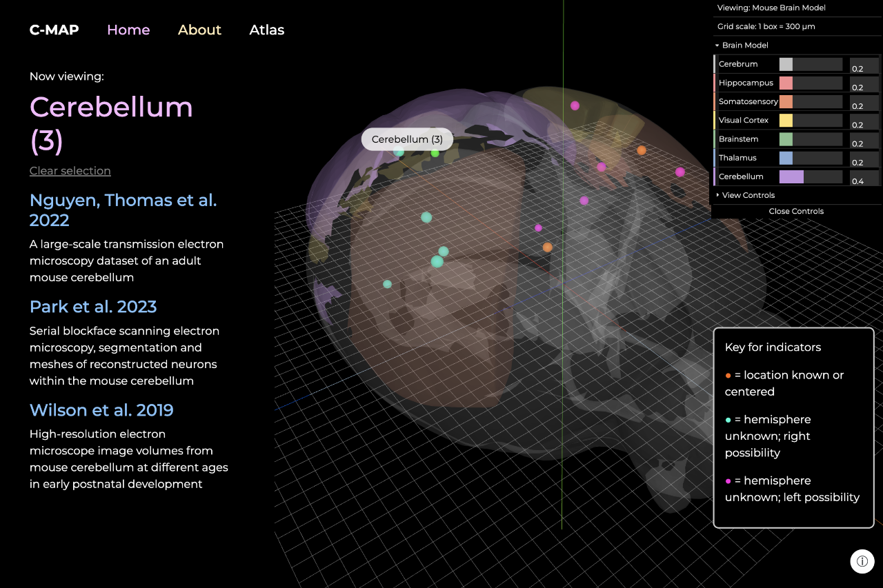
Task: Click the 'hemisphere unknown; right possibility' legend entry
Action: pyautogui.click(x=768, y=436)
